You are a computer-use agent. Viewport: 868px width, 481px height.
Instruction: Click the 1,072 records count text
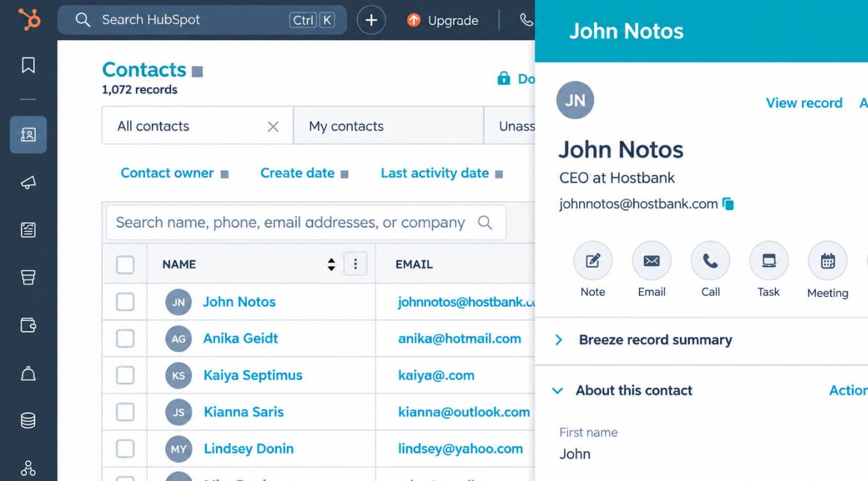click(140, 90)
